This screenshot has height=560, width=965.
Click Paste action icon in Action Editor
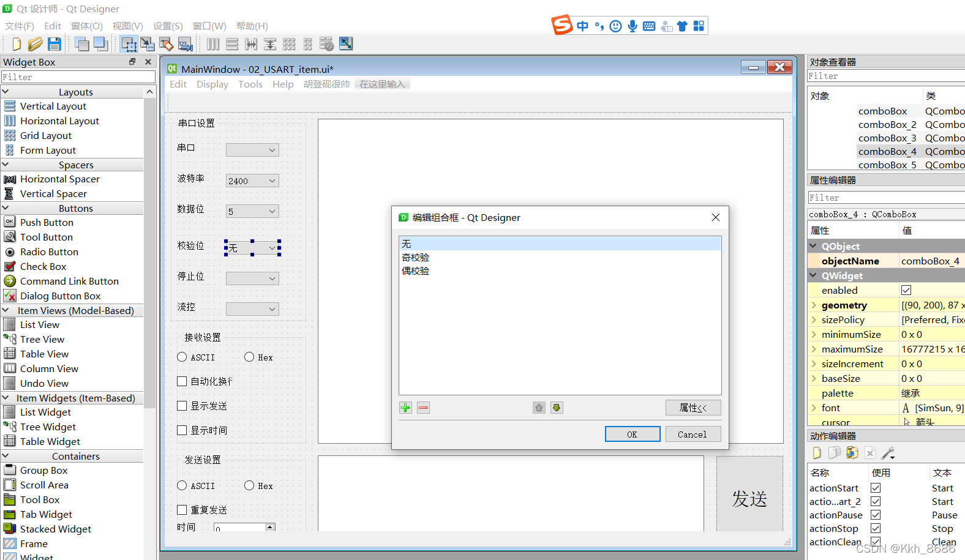pos(852,453)
